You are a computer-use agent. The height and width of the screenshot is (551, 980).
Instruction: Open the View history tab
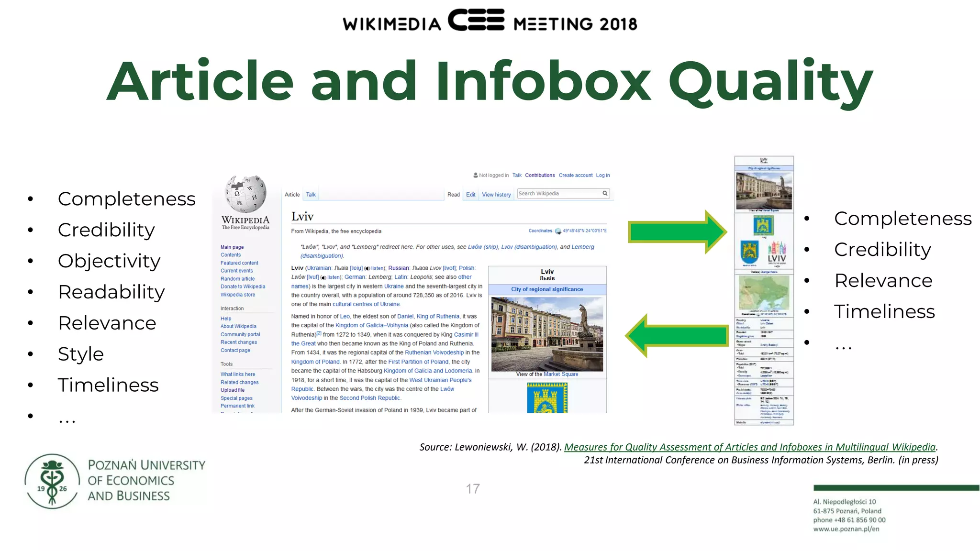coord(496,195)
